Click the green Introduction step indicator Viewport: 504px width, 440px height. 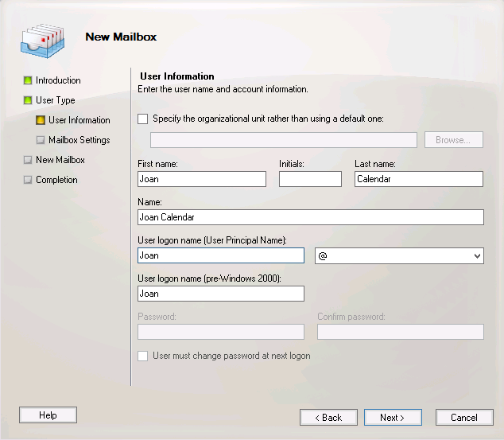tap(28, 80)
